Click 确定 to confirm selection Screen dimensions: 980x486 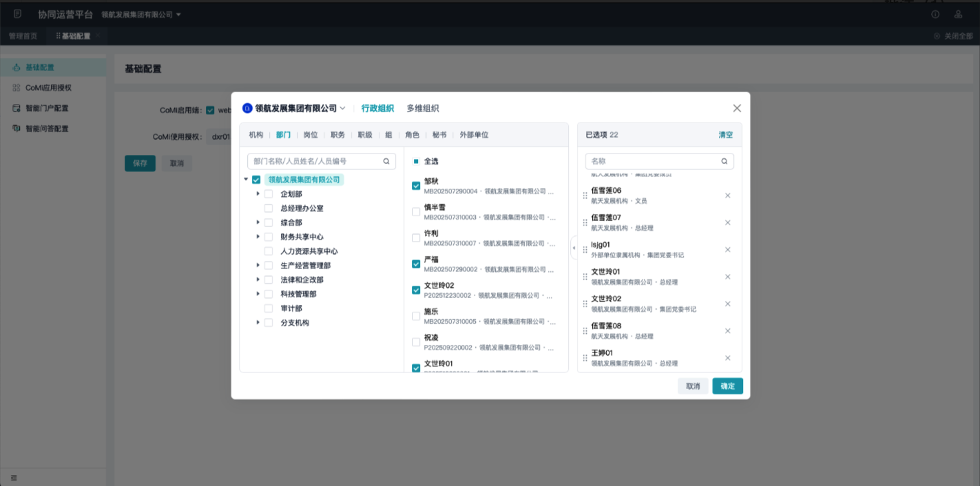(x=727, y=386)
